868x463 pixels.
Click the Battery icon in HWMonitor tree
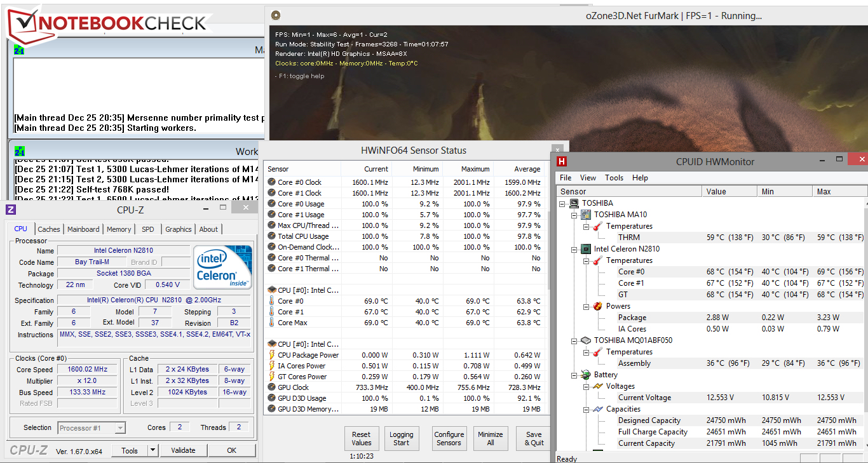pos(586,375)
